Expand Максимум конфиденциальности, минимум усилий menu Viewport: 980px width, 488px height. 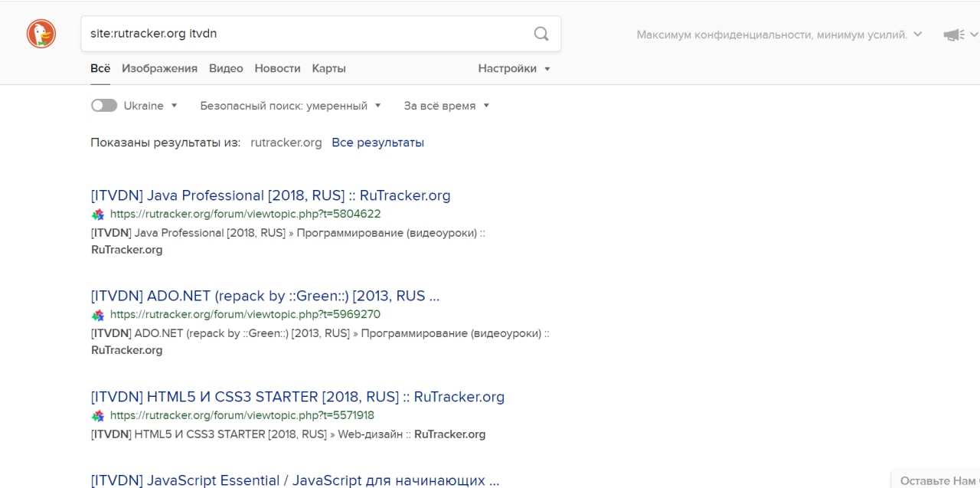point(779,34)
